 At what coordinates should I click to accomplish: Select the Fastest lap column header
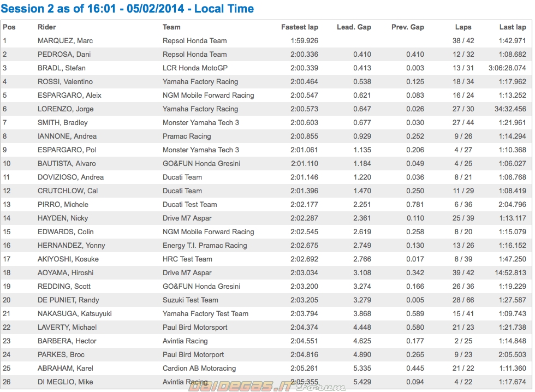click(299, 27)
